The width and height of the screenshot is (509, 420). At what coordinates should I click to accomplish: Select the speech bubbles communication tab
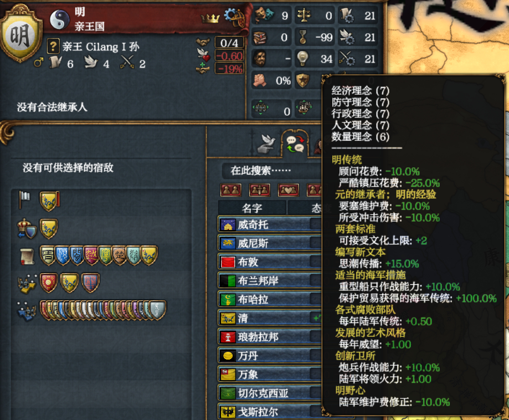point(295,144)
